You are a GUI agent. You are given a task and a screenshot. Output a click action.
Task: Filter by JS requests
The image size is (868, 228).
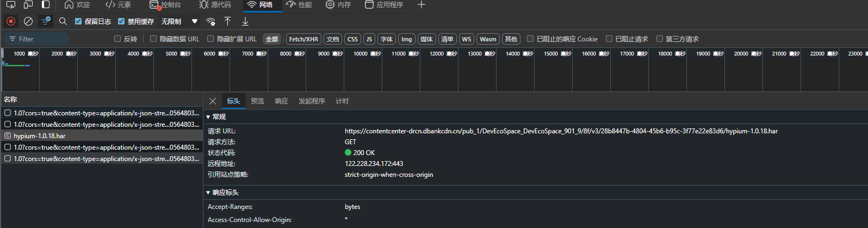(x=369, y=39)
